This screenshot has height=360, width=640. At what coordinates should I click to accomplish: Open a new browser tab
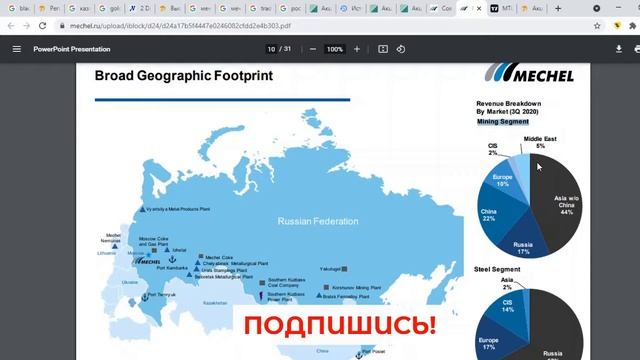pos(558,8)
